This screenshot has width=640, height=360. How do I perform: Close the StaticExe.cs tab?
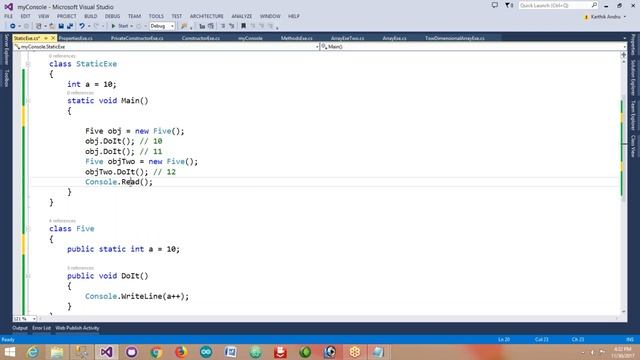coord(53,38)
